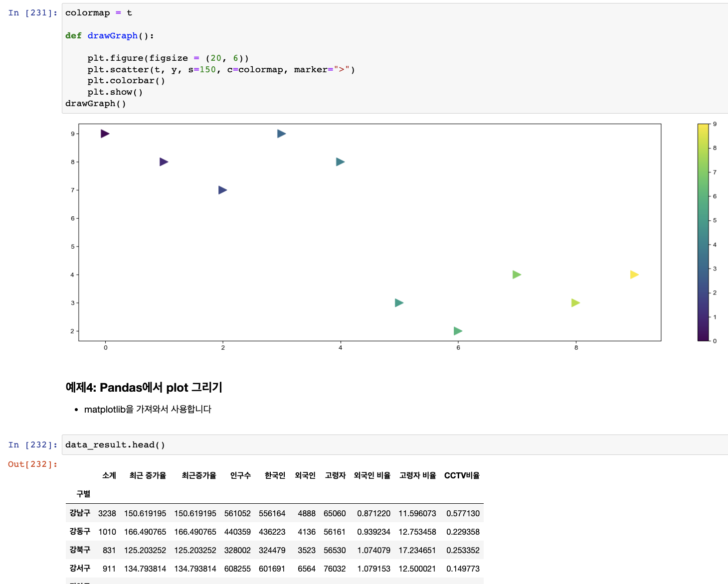Click the '고령자' column header
This screenshot has width=728, height=584.
click(x=335, y=475)
